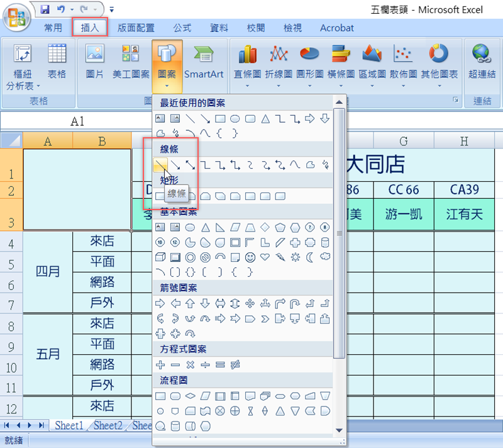Click the shapes gallery scroll-down arrow

[x=340, y=430]
